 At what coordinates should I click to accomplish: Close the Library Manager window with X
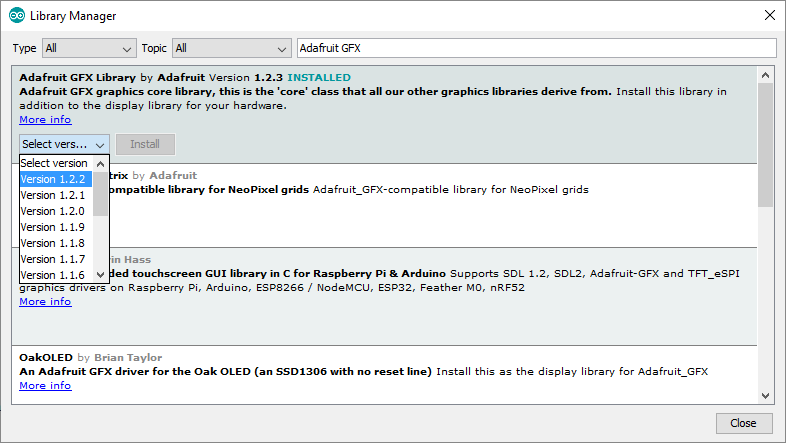click(770, 16)
